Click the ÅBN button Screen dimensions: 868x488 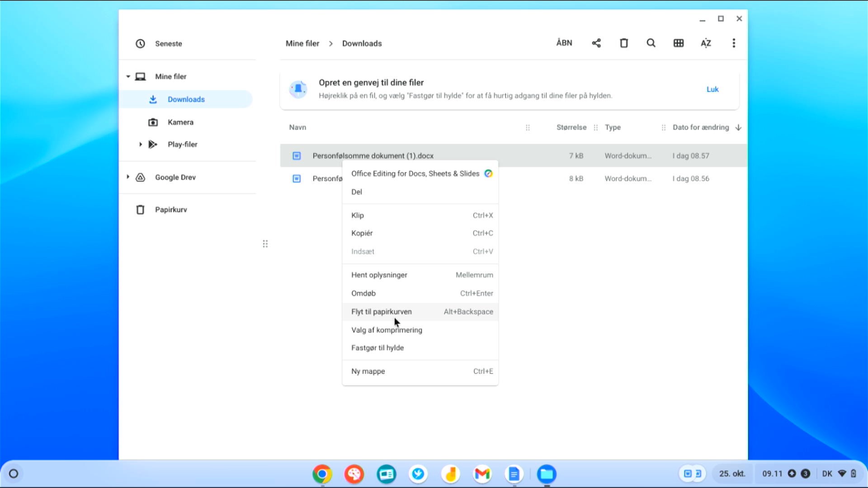(x=564, y=43)
